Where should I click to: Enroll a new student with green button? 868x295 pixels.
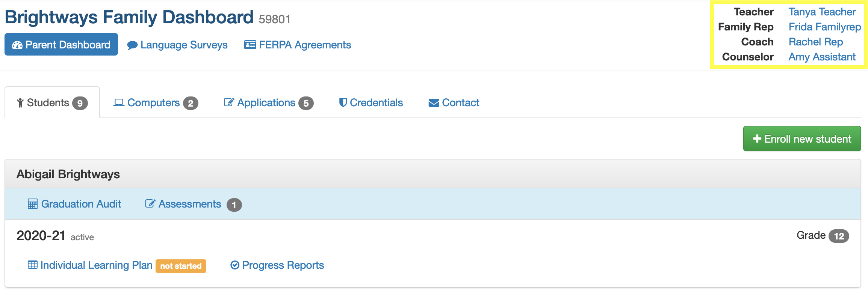802,138
